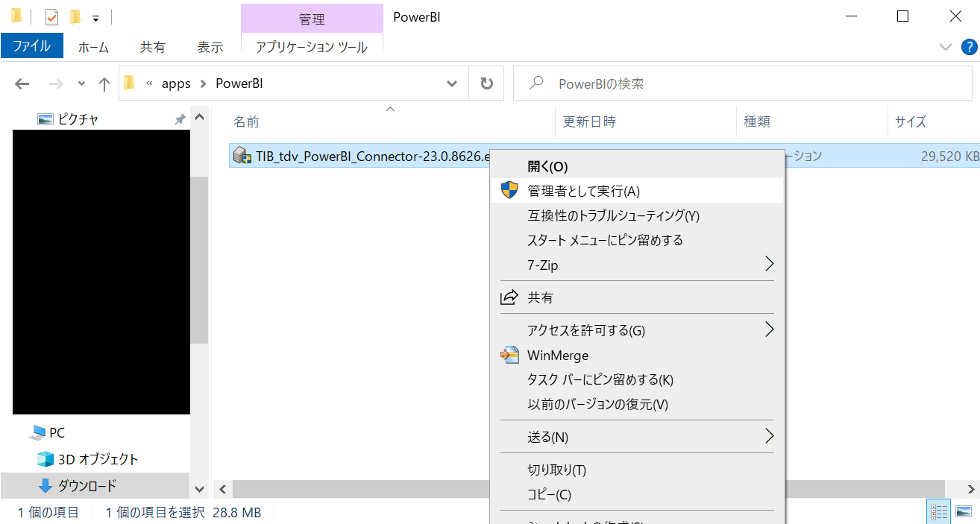980x524 pixels.
Task: Sort files by サイズ column
Action: click(911, 121)
